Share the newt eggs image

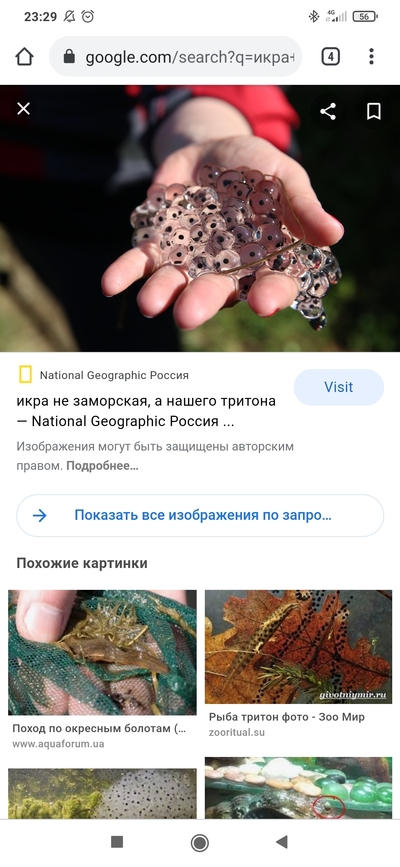pyautogui.click(x=328, y=111)
